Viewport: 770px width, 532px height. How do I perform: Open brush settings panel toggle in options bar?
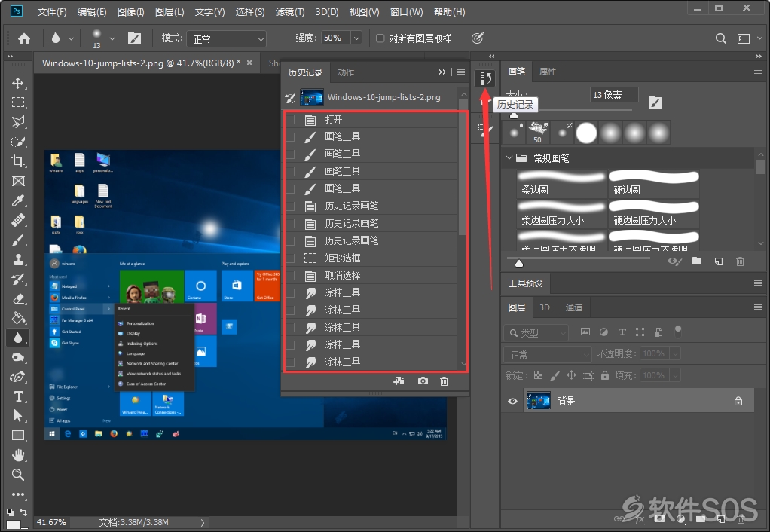tap(134, 38)
